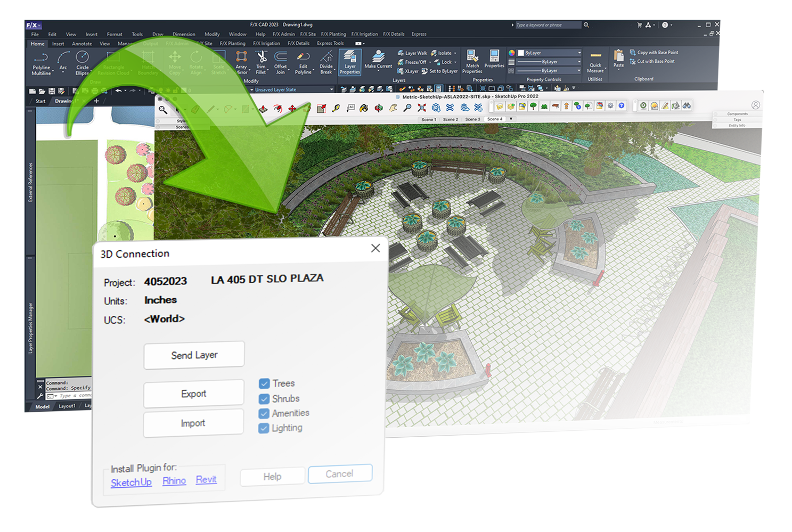Click the Export button

coord(193,394)
